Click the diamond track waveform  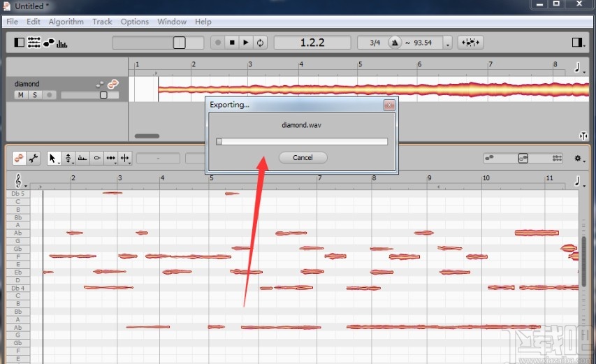coord(374,89)
